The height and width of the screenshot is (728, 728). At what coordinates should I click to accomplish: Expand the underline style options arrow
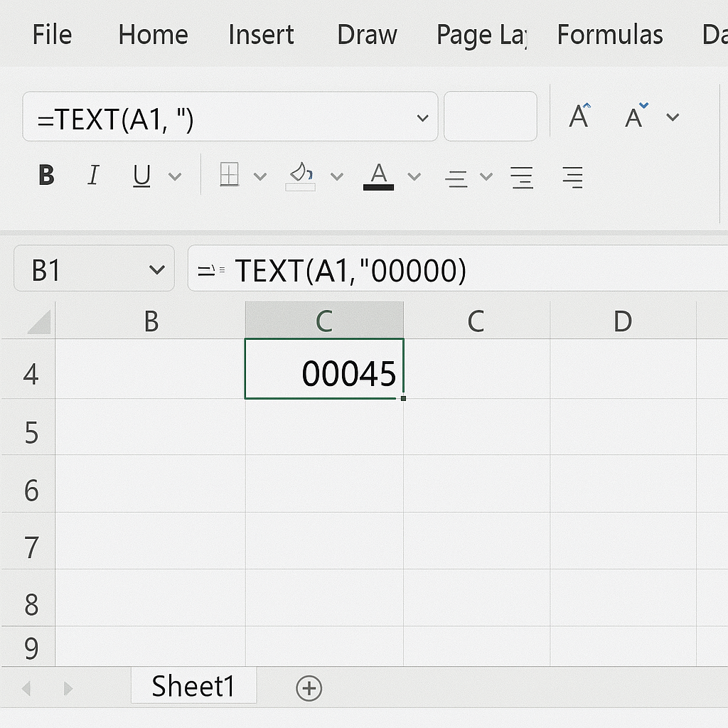175,176
